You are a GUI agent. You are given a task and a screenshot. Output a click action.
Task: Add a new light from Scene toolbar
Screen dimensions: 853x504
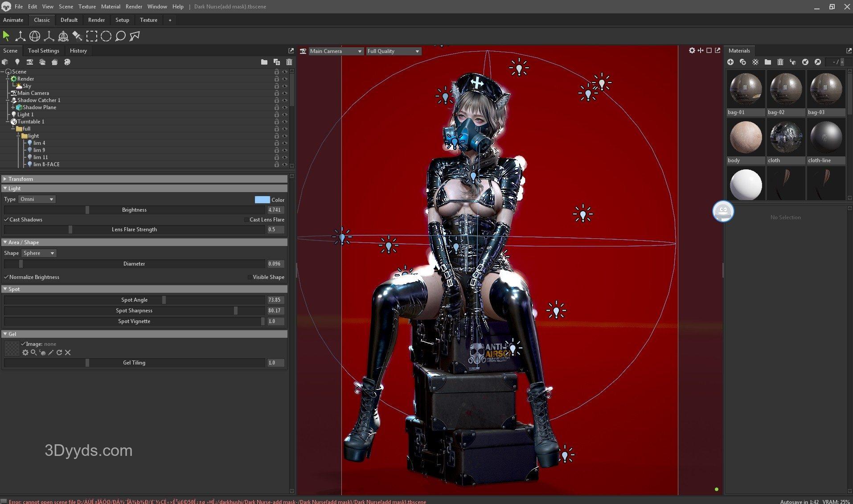point(17,62)
